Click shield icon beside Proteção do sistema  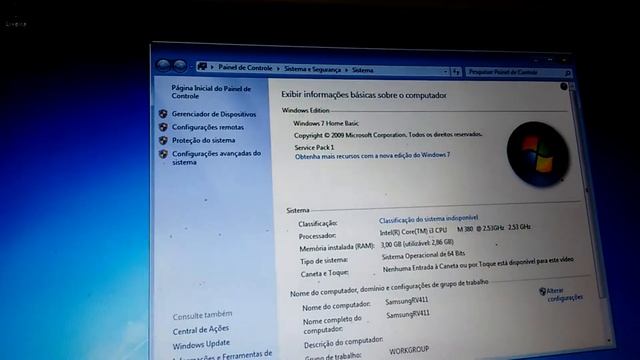tap(163, 140)
